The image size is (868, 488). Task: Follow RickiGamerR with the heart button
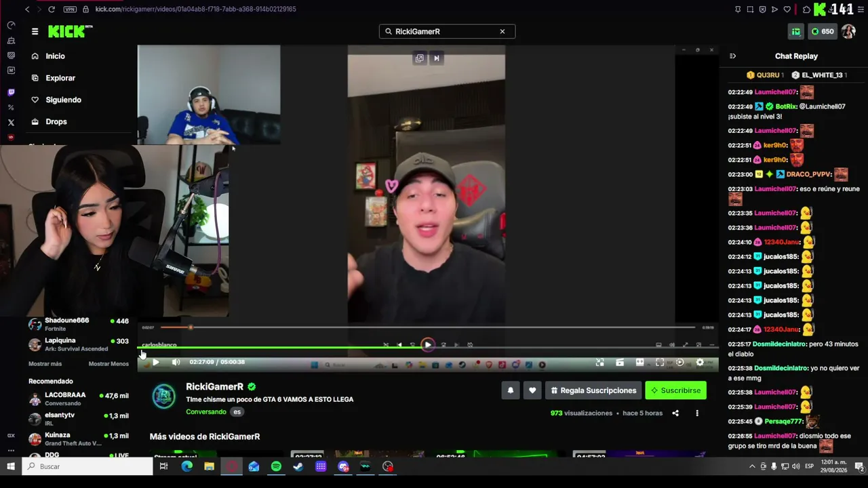(x=532, y=390)
